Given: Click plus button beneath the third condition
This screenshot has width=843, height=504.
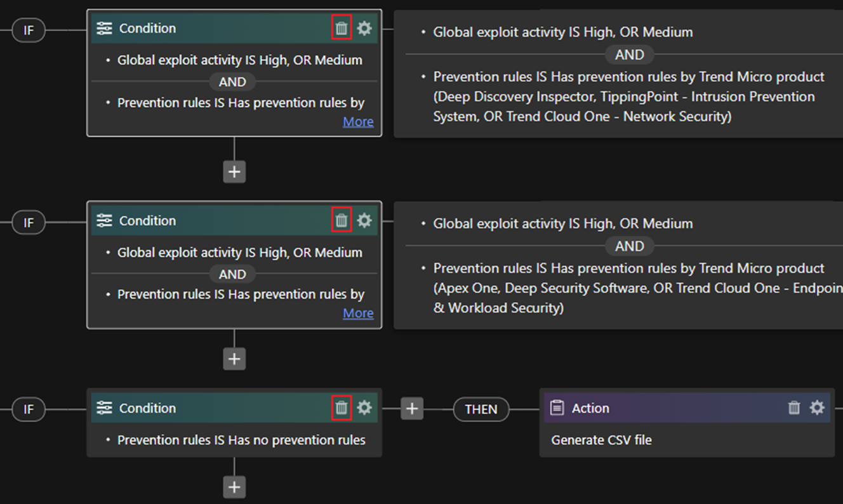Looking at the screenshot, I should (234, 487).
